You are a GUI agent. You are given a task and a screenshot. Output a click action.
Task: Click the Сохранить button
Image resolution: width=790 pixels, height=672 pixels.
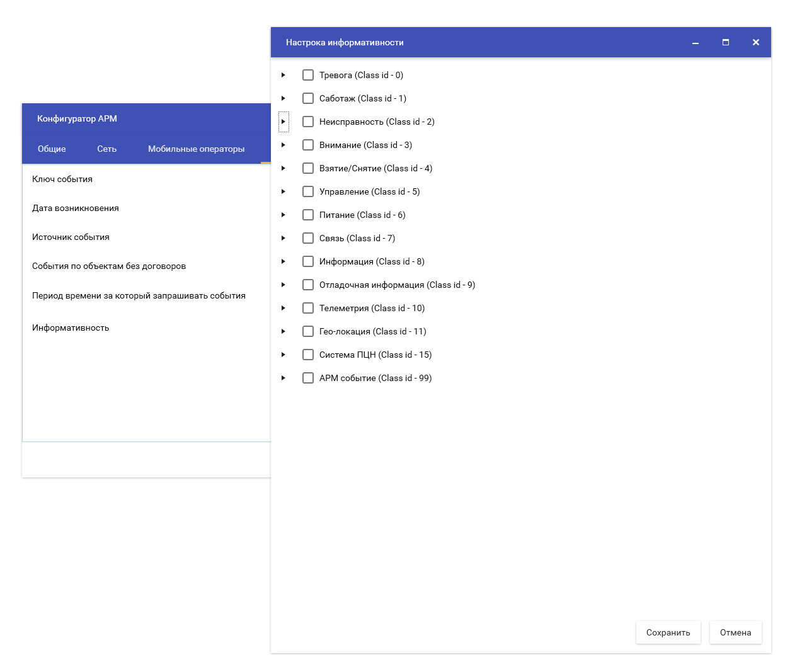(668, 632)
